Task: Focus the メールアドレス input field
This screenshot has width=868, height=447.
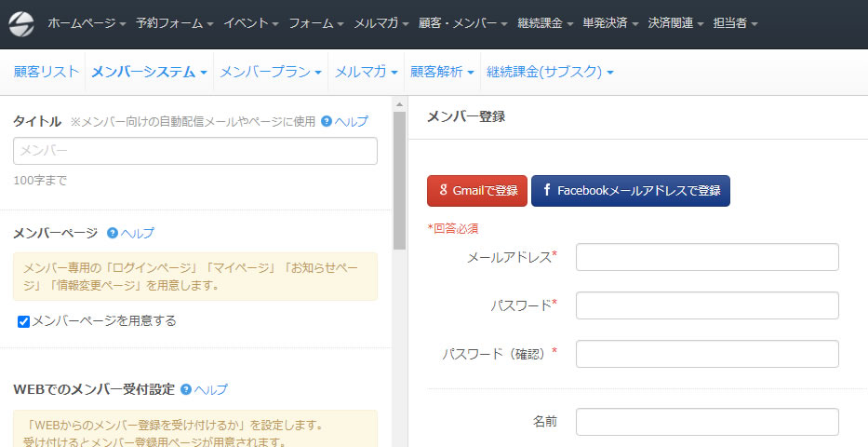Action: [707, 257]
